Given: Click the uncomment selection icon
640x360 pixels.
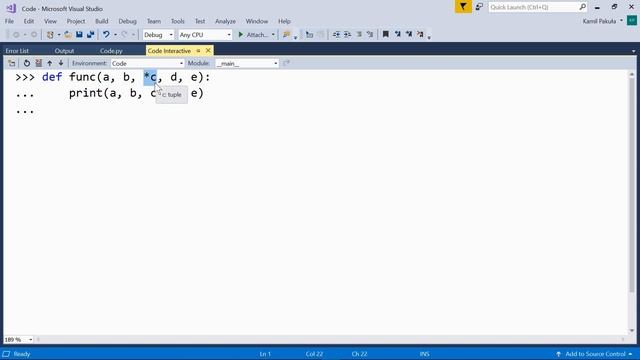Looking at the screenshot, I should pyautogui.click(x=370, y=35).
